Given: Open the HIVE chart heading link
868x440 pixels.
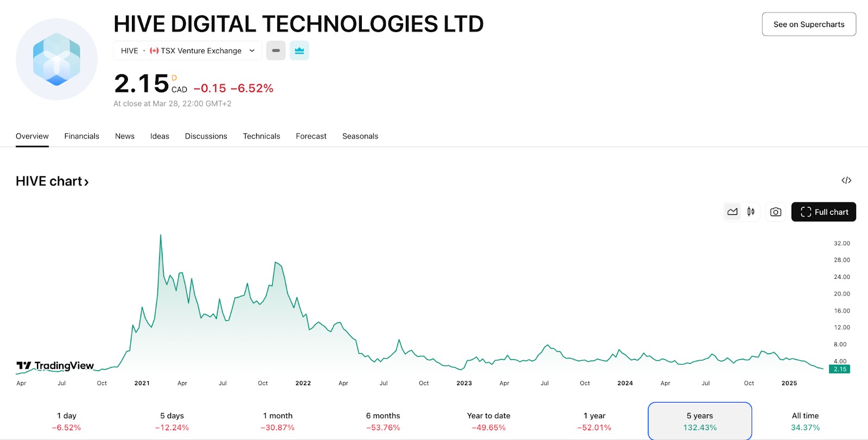Looking at the screenshot, I should (52, 181).
